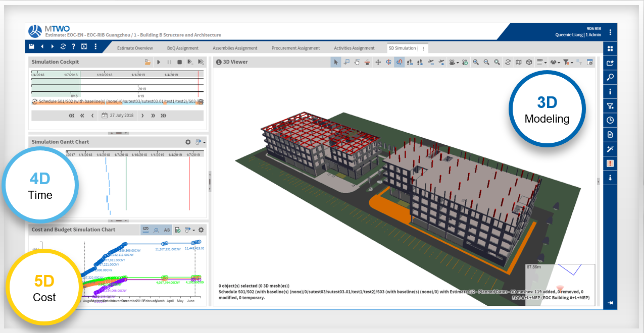
Task: Go to previous record arrow
Action: pyautogui.click(x=42, y=46)
